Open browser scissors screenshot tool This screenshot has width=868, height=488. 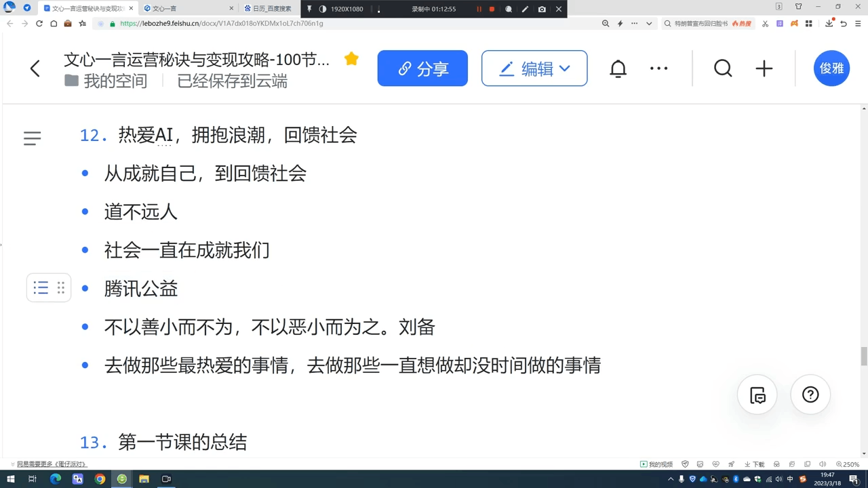pyautogui.click(x=765, y=23)
